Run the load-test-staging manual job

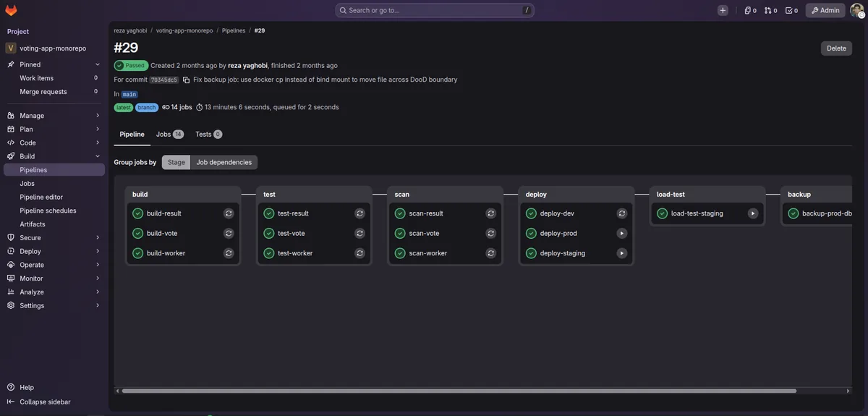coord(752,213)
